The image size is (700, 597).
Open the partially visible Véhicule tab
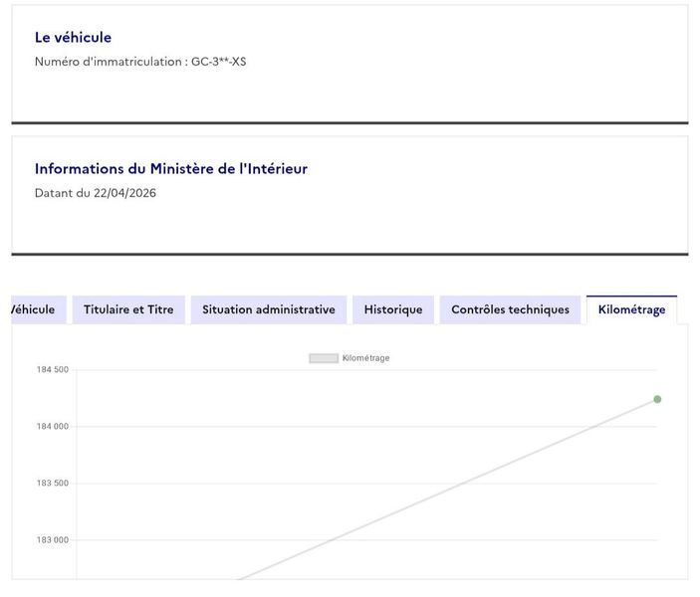click(39, 309)
